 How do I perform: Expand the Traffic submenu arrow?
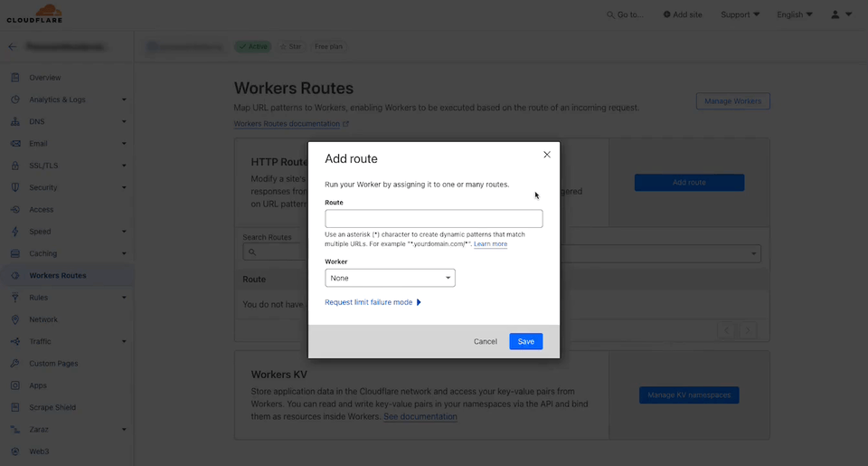[124, 341]
